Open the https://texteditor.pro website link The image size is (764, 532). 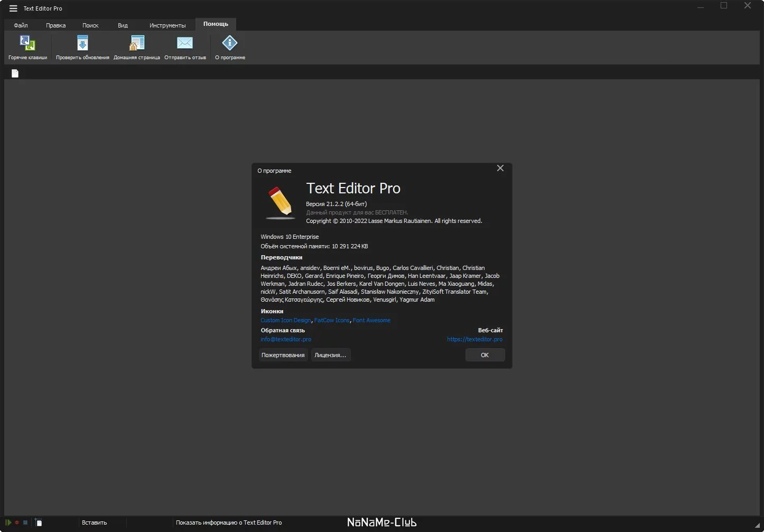pyautogui.click(x=475, y=339)
